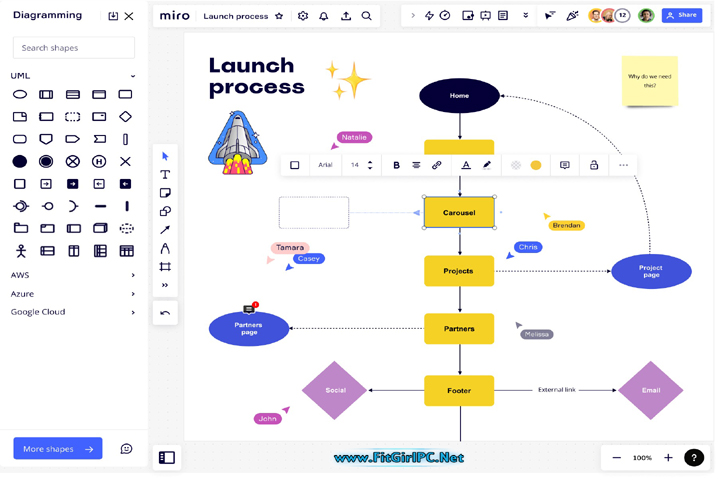The height and width of the screenshot is (480, 720).
Task: Click the undo arrow button
Action: 165,312
